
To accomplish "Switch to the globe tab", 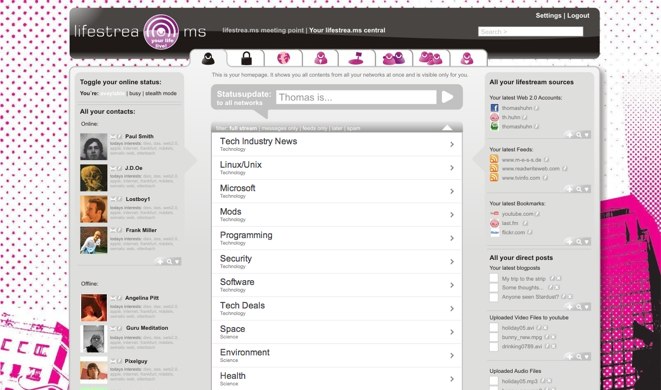I will click(284, 58).
